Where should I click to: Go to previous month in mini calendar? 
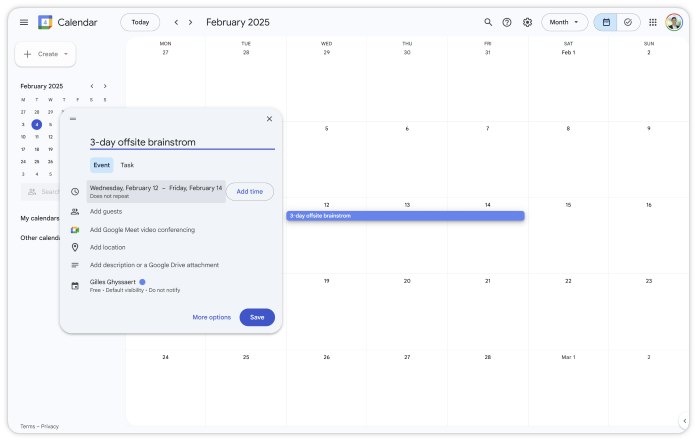(92, 86)
